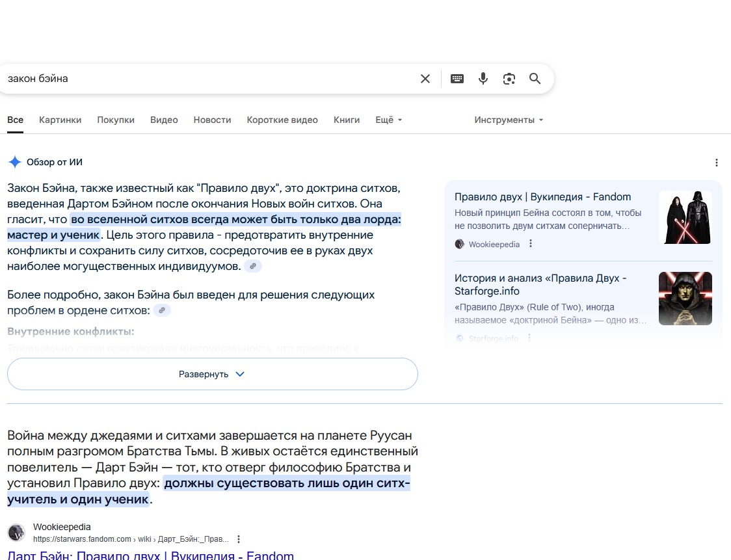Open the Инструменты dropdown
The width and height of the screenshot is (731, 560).
pos(509,120)
